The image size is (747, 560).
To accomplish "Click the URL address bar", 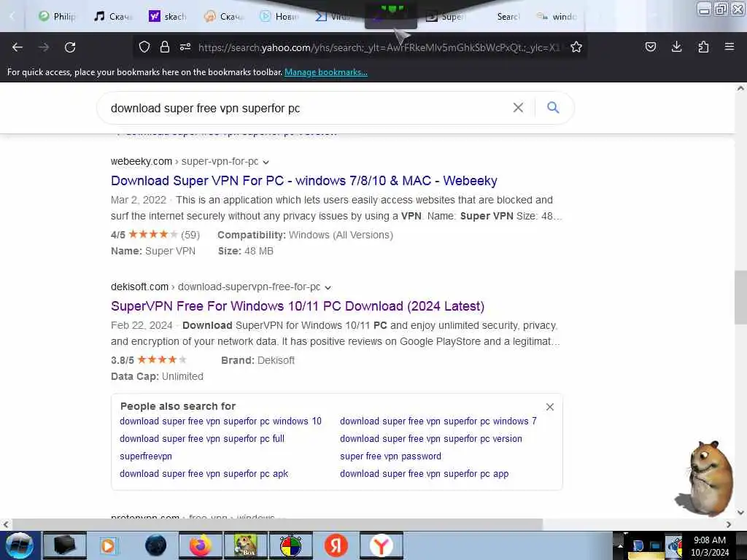I will (x=379, y=47).
